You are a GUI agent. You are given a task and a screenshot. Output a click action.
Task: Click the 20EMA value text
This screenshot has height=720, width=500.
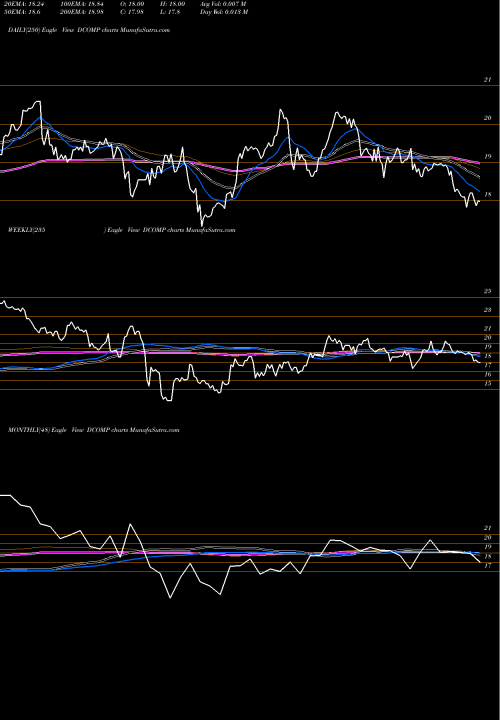[22, 4]
